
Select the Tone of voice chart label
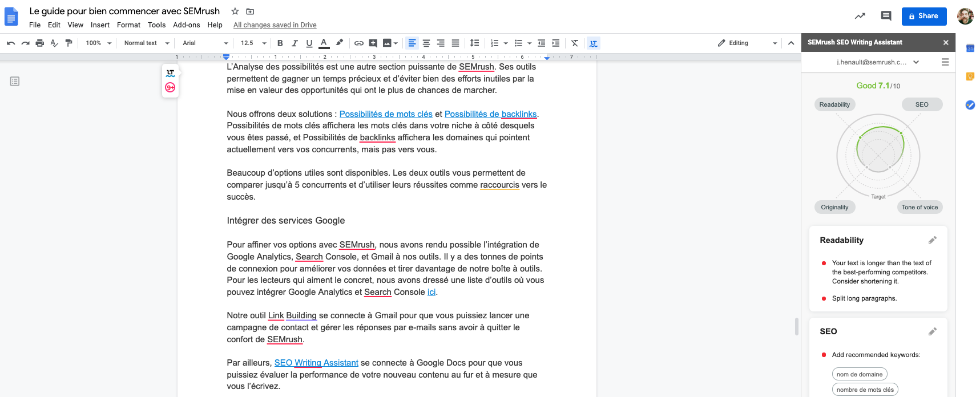pos(919,207)
